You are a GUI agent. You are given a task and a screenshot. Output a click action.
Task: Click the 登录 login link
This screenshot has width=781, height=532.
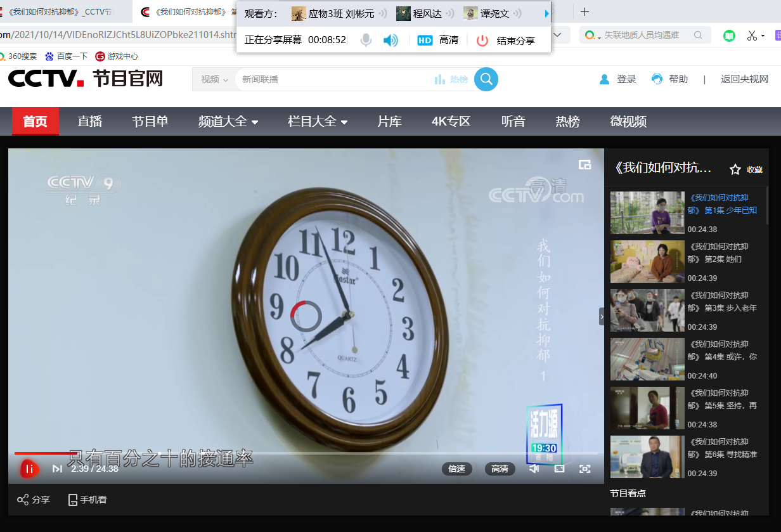[618, 79]
